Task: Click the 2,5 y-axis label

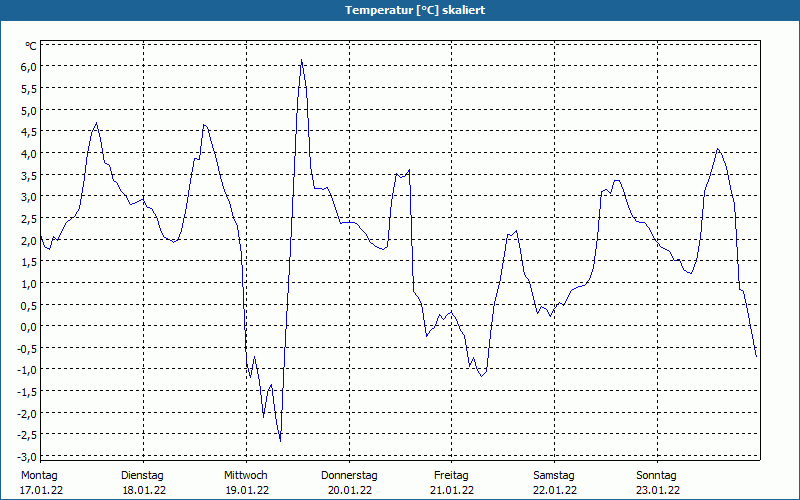Action: pos(29,219)
